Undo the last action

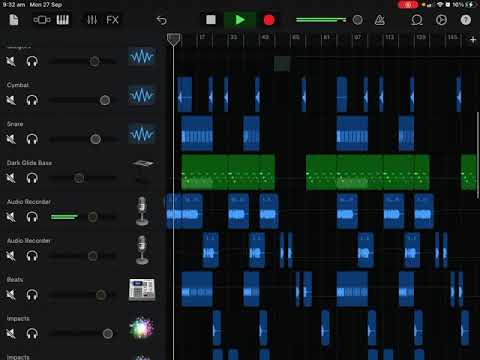(162, 20)
